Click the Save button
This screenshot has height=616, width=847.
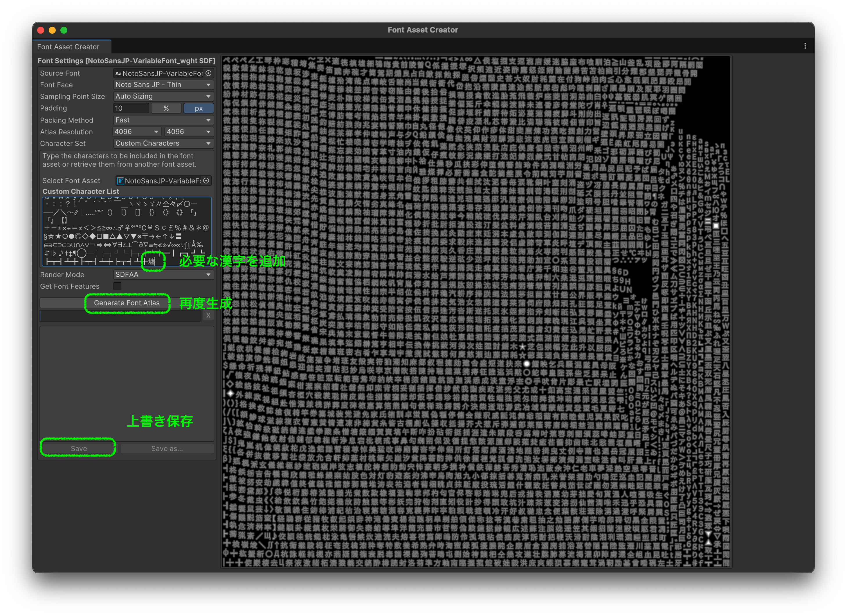[78, 448]
